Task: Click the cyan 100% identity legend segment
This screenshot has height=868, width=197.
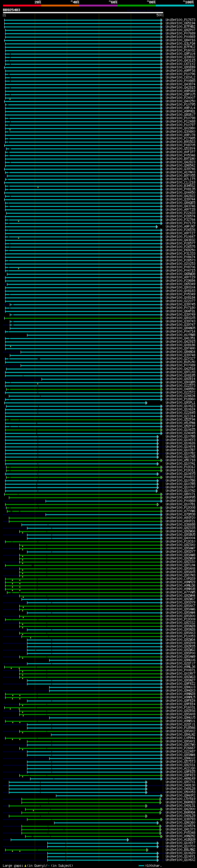Action: pos(175,6)
